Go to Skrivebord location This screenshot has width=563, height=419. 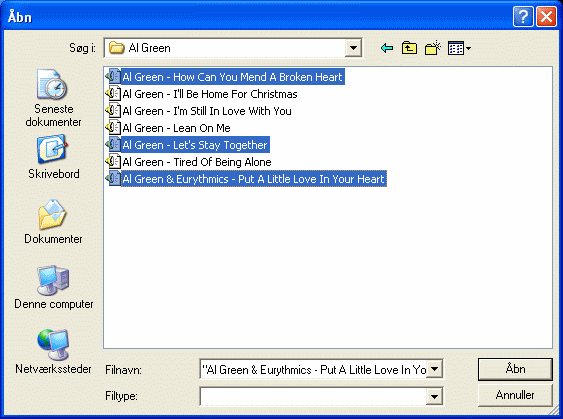click(53, 157)
